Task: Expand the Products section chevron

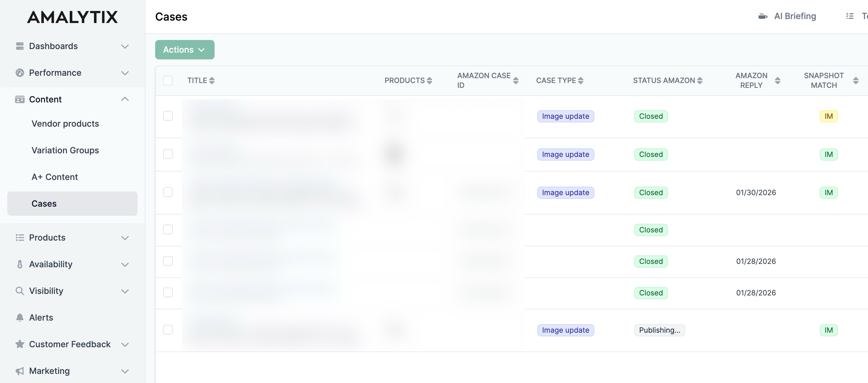Action: (x=125, y=238)
